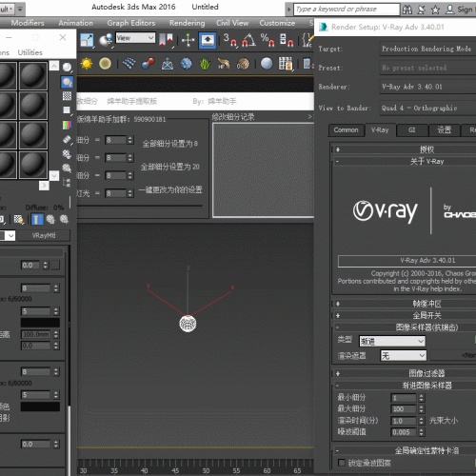Image resolution: width=476 pixels, height=476 pixels.
Task: Select the Uniform Scale tool
Action: [87, 40]
